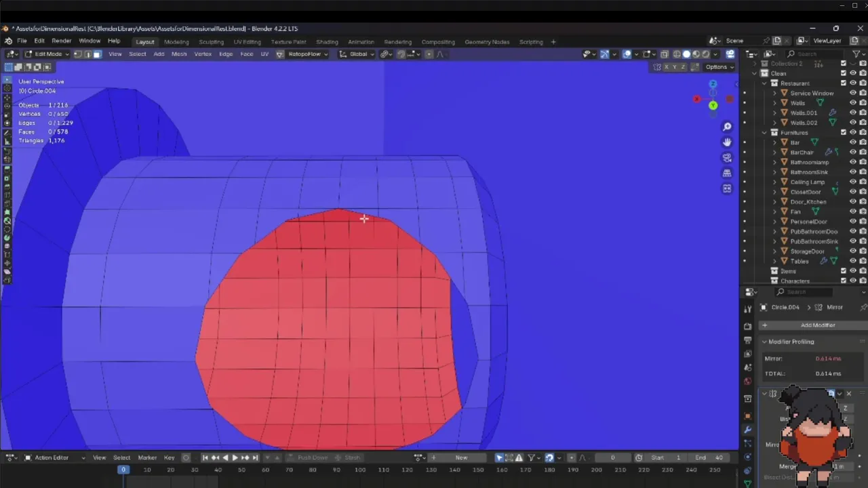Jump to the first frame
The height and width of the screenshot is (488, 868).
point(205,457)
